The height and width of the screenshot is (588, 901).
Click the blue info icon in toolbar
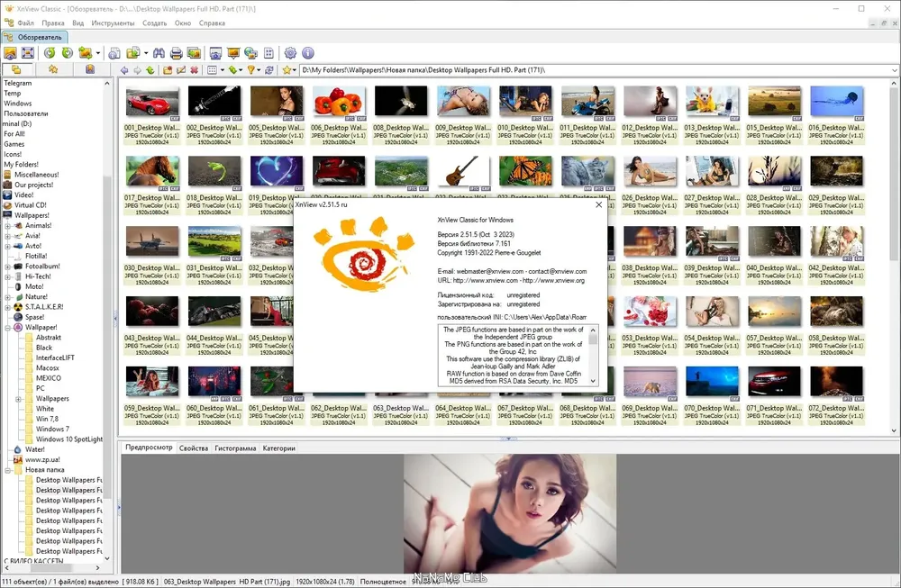[308, 53]
